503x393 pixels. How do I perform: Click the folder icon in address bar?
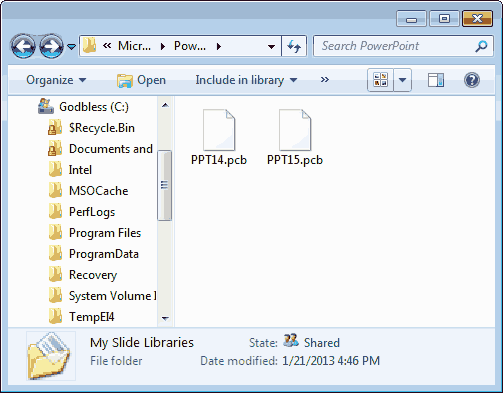(x=89, y=46)
